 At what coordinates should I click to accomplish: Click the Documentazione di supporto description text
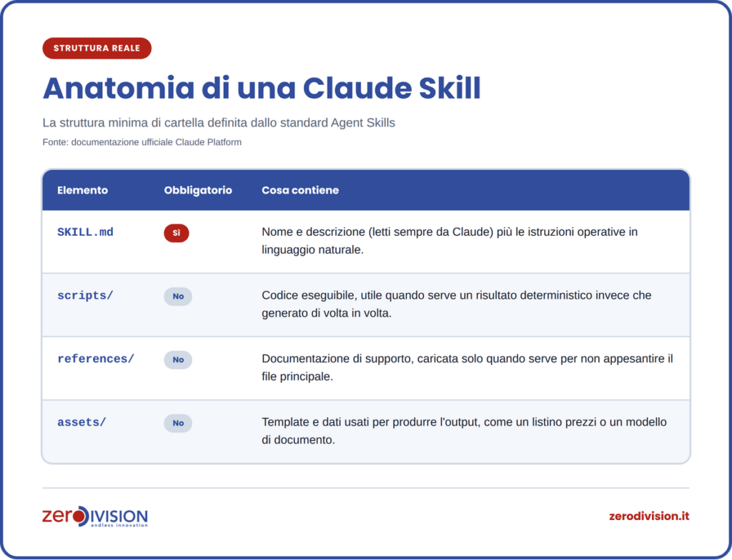pyautogui.click(x=468, y=368)
